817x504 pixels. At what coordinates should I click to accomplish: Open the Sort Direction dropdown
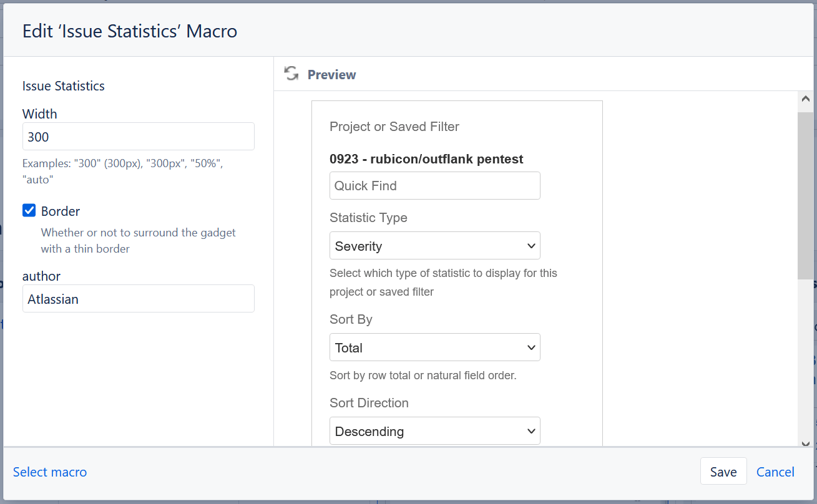click(434, 431)
